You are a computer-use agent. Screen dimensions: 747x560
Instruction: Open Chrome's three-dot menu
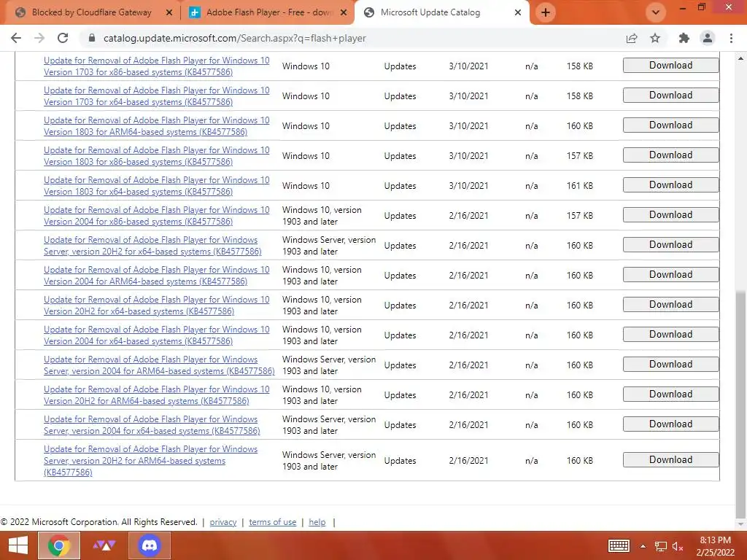(x=731, y=38)
